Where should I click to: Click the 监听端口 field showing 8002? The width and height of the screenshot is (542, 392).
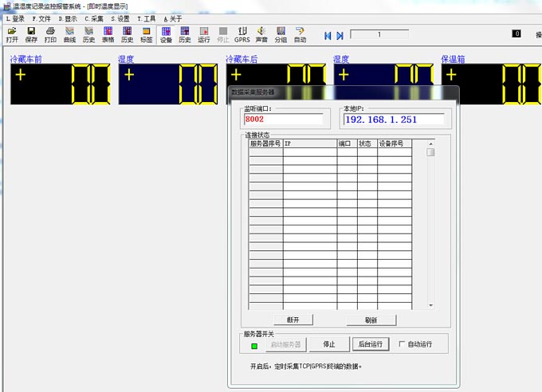click(284, 120)
